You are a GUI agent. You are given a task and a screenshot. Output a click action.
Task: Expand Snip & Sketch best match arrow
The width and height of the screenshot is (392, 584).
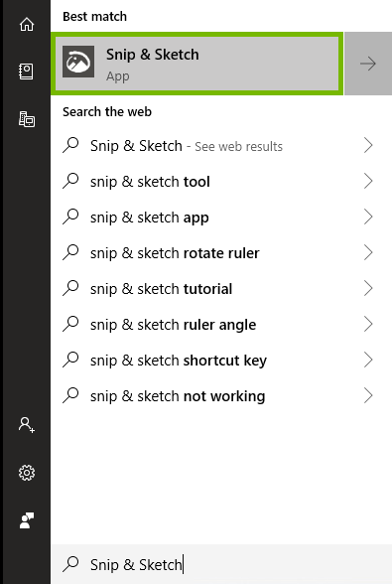pyautogui.click(x=368, y=64)
